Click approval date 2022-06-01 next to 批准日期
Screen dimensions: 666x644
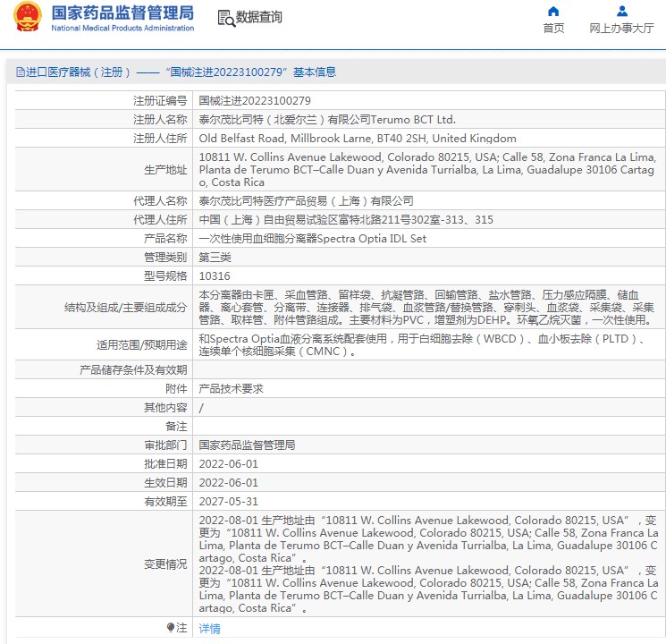pos(229,463)
